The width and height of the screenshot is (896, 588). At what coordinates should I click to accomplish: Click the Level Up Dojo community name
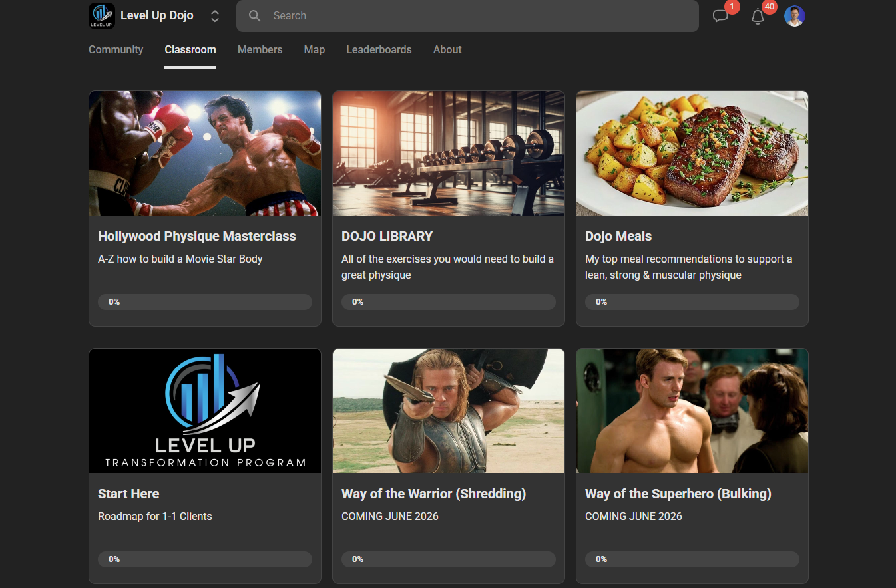click(157, 15)
